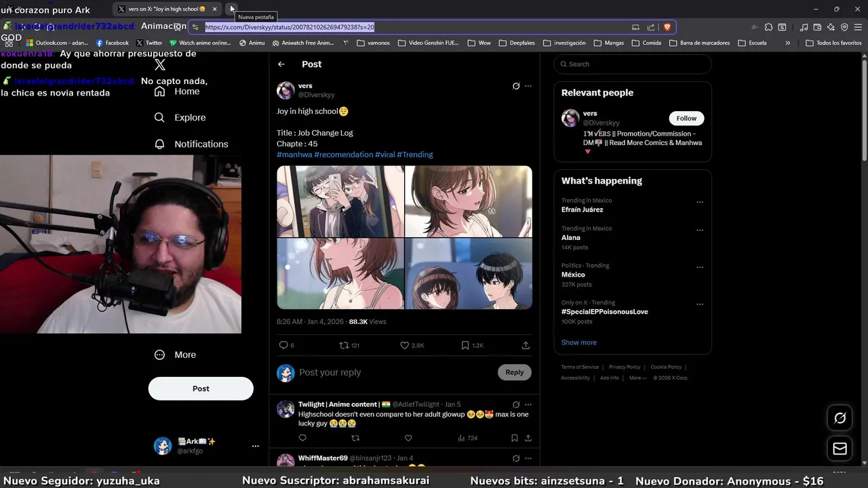Click the white Post button in sidebar
The image size is (868, 488).
pos(201,388)
